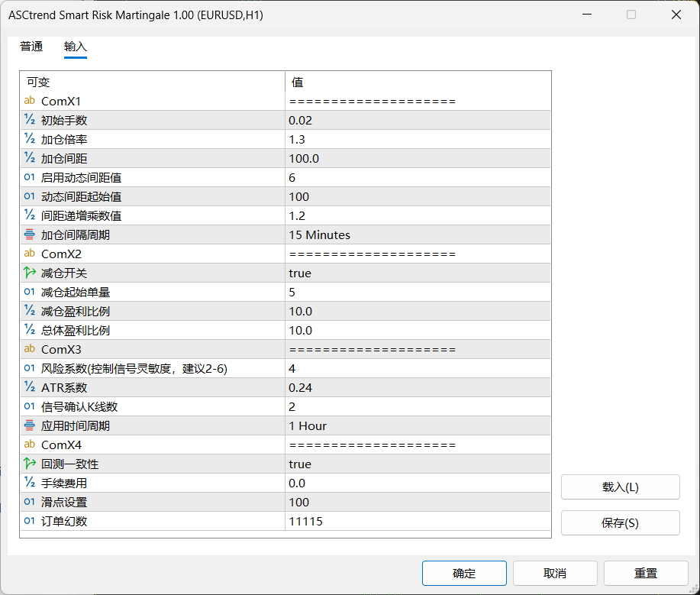The width and height of the screenshot is (700, 595).
Task: Click the boolean type icon beside 回测一致性
Action: 30,464
